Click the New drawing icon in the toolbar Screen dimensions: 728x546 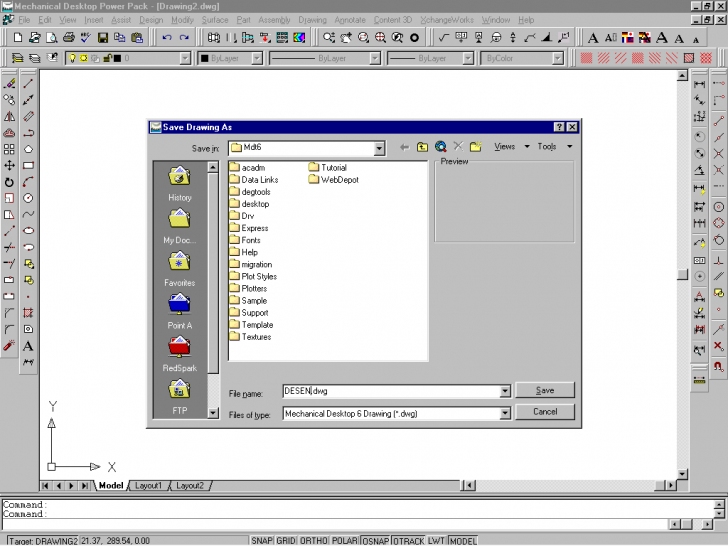pos(18,38)
